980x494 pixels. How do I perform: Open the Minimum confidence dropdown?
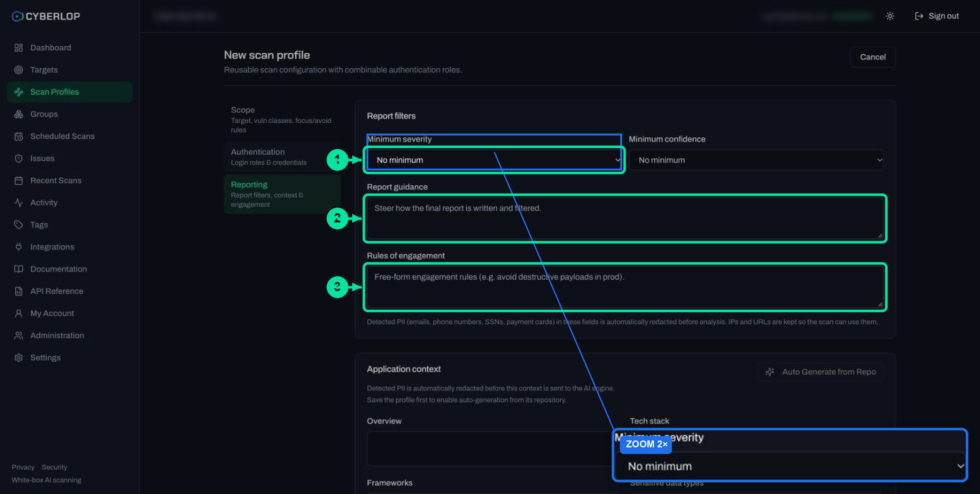pyautogui.click(x=756, y=160)
